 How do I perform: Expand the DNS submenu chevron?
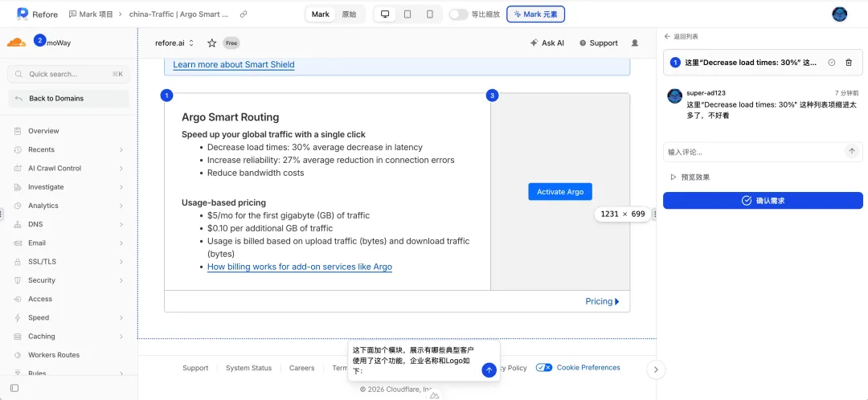[x=121, y=225]
